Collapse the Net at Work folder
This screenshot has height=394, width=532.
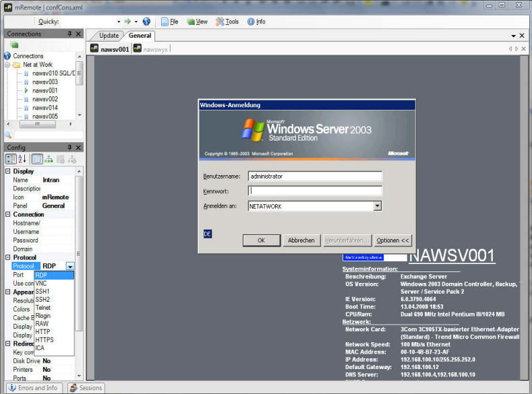(7, 65)
